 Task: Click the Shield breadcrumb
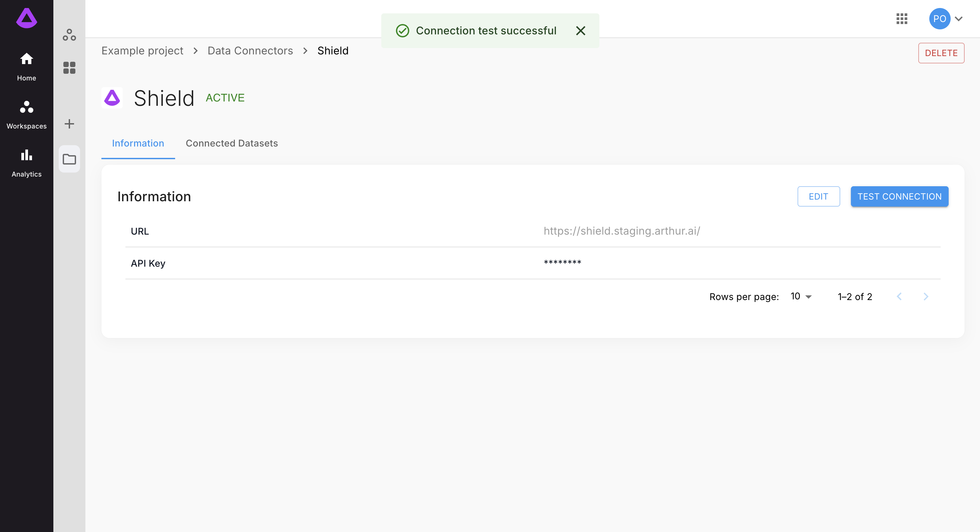click(x=333, y=51)
